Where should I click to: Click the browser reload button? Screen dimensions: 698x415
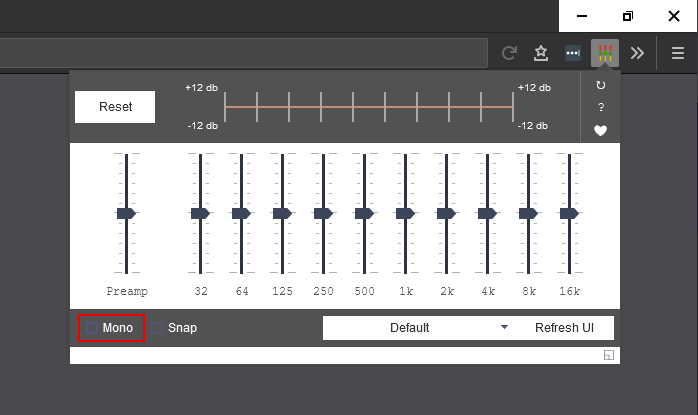pyautogui.click(x=509, y=53)
